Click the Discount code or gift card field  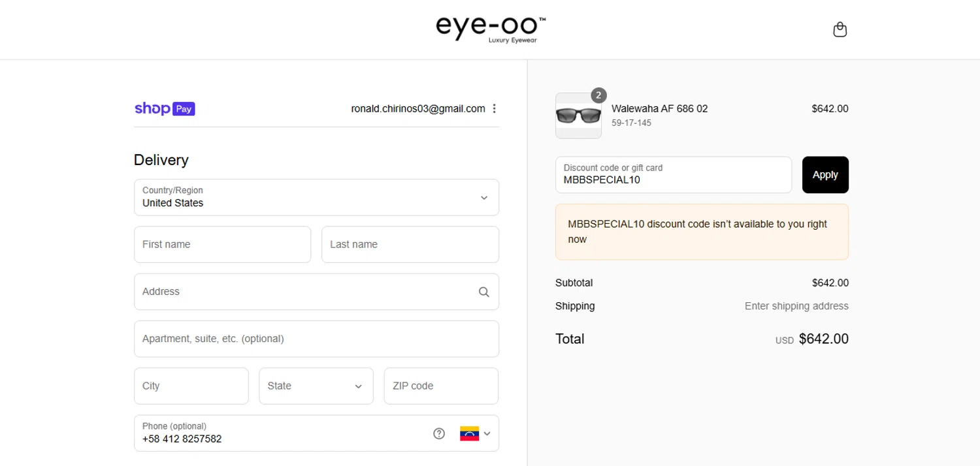[674, 175]
